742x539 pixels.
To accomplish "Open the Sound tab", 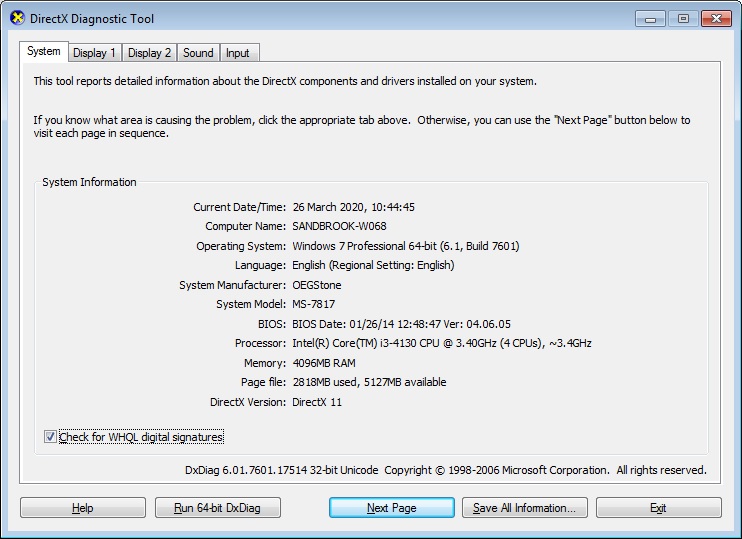I will click(x=198, y=53).
